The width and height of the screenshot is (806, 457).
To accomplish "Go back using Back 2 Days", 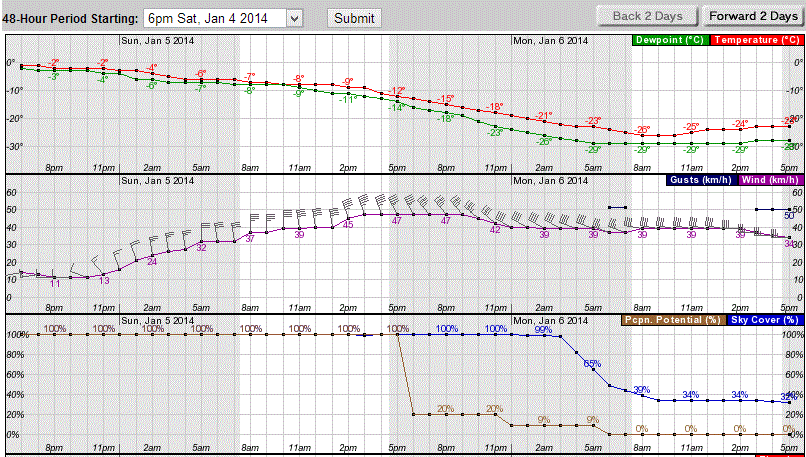I will [x=646, y=16].
